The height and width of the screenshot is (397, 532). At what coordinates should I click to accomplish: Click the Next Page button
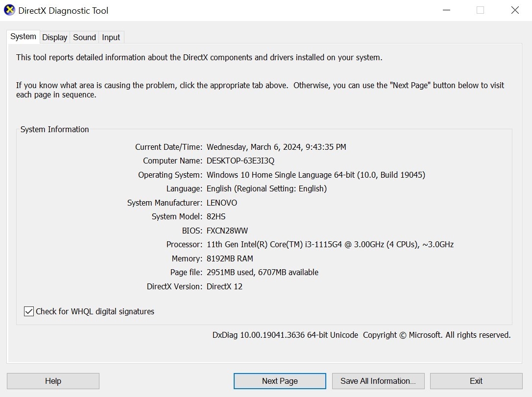coord(279,381)
